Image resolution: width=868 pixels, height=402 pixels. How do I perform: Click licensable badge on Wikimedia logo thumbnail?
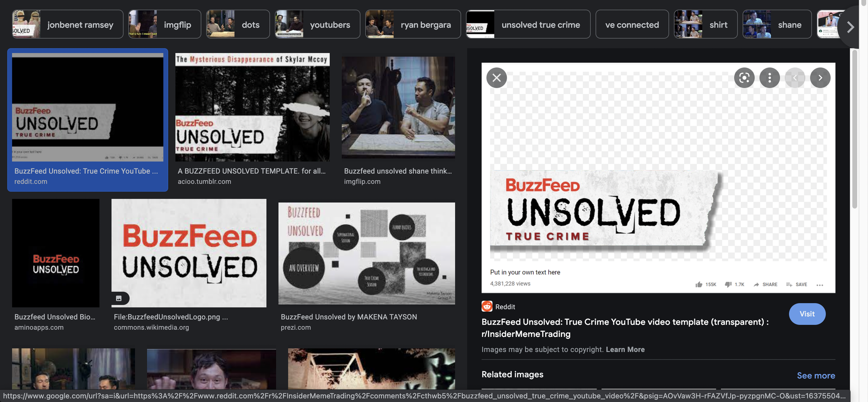120,298
